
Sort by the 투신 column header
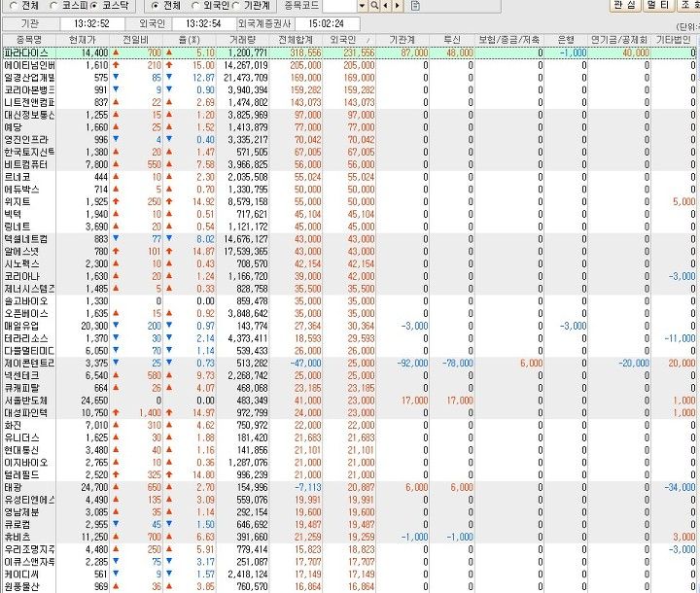point(452,40)
